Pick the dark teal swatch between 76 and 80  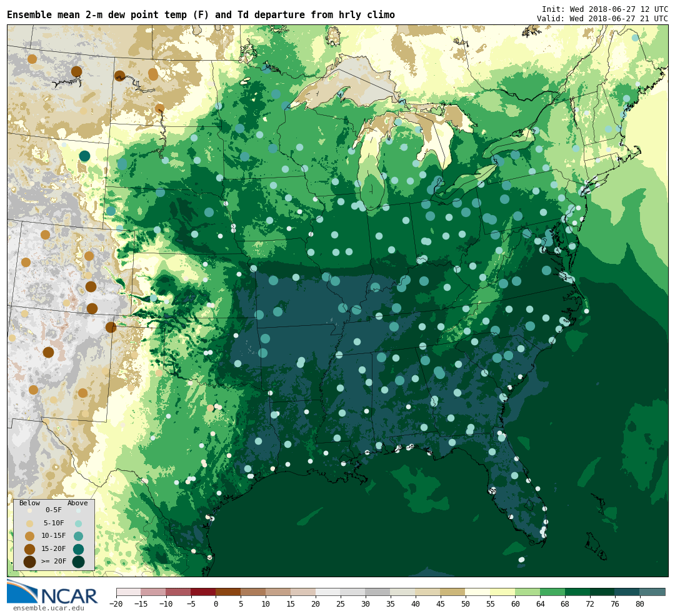coord(627,592)
